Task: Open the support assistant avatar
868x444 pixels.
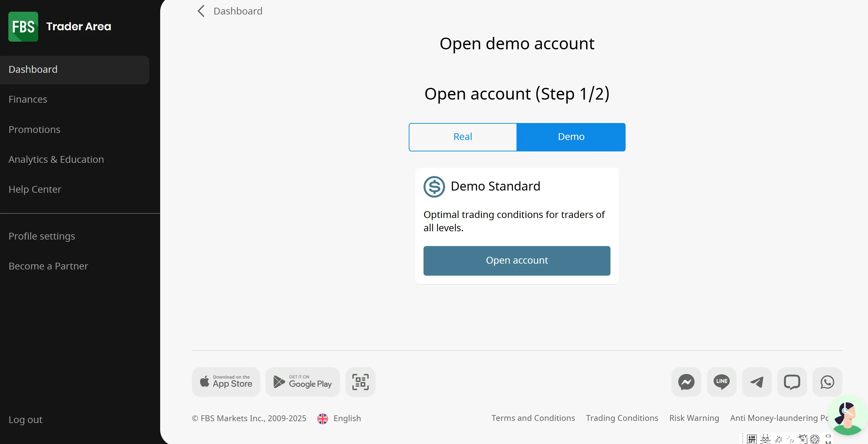Action: pyautogui.click(x=847, y=416)
